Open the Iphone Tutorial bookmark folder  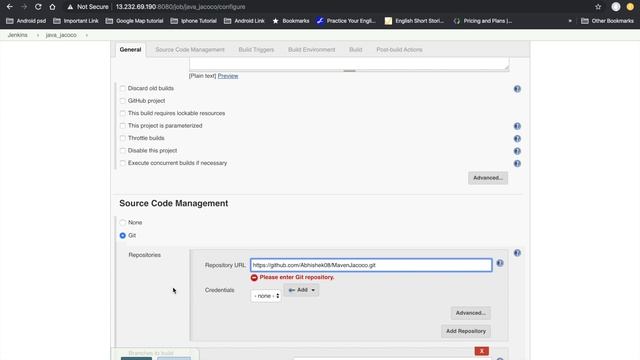[x=193, y=21]
